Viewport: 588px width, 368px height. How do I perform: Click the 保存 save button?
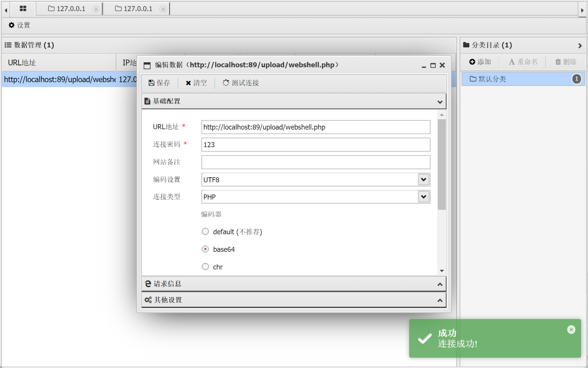click(159, 83)
